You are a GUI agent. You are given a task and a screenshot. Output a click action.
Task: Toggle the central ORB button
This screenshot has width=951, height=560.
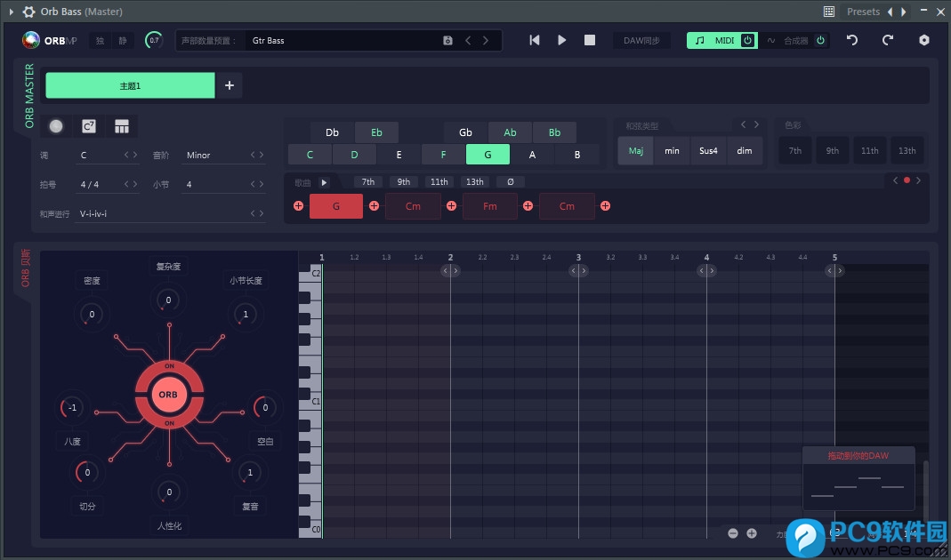pyautogui.click(x=169, y=395)
